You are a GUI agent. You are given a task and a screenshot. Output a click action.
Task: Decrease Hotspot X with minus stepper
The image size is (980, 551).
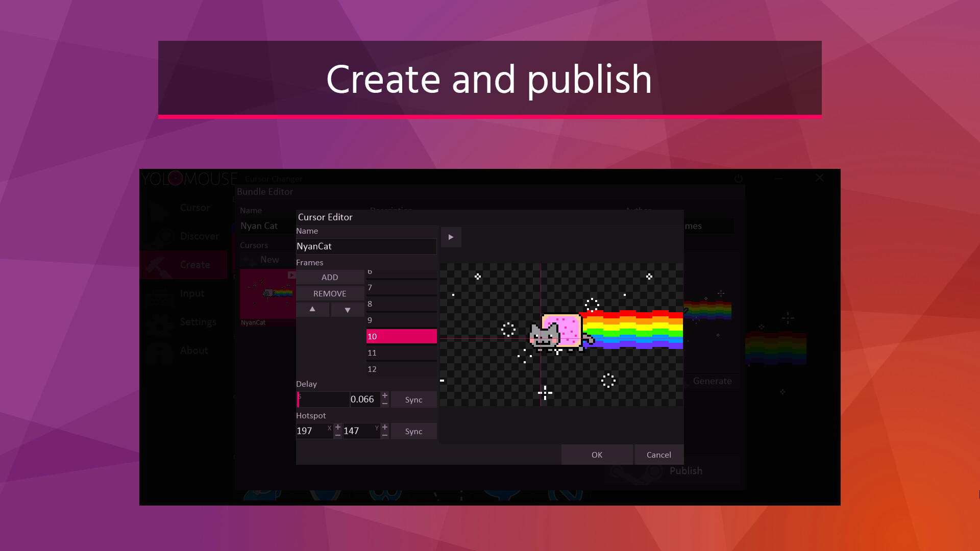point(337,435)
